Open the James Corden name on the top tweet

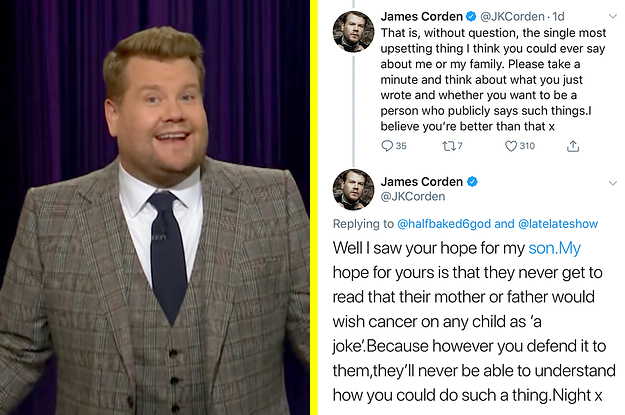[x=421, y=16]
